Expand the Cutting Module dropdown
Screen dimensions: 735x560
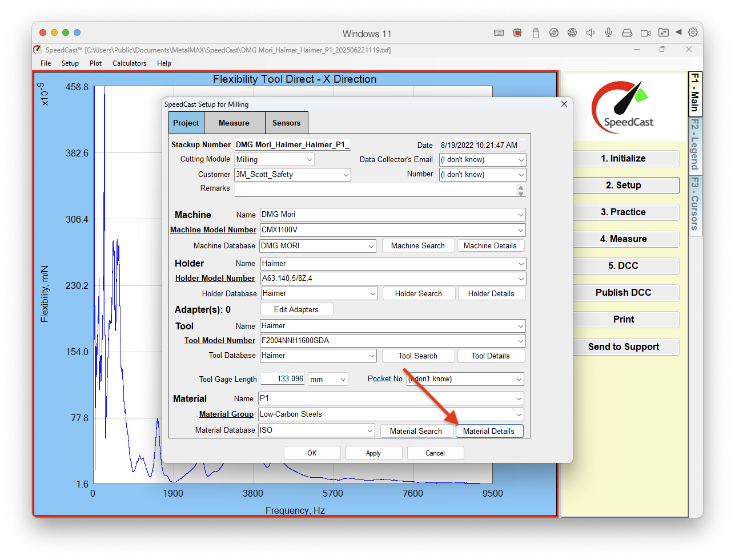[309, 160]
